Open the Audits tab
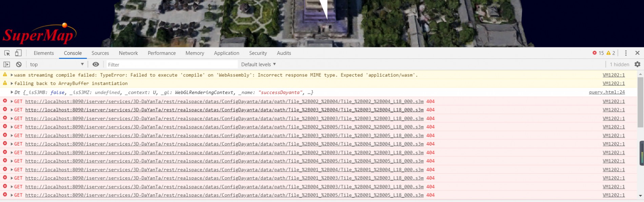This screenshot has width=644, height=202. pos(284,53)
